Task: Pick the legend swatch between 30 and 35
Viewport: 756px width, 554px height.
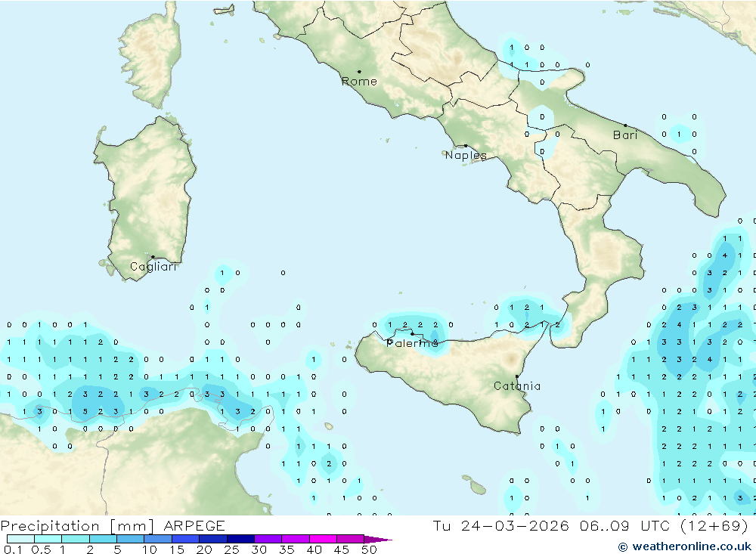Action: [268, 539]
